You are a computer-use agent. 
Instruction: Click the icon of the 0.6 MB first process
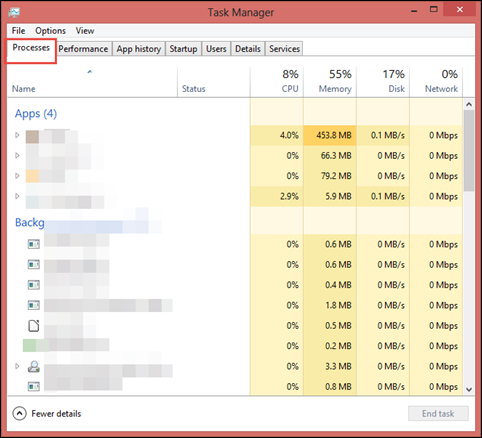(x=34, y=244)
